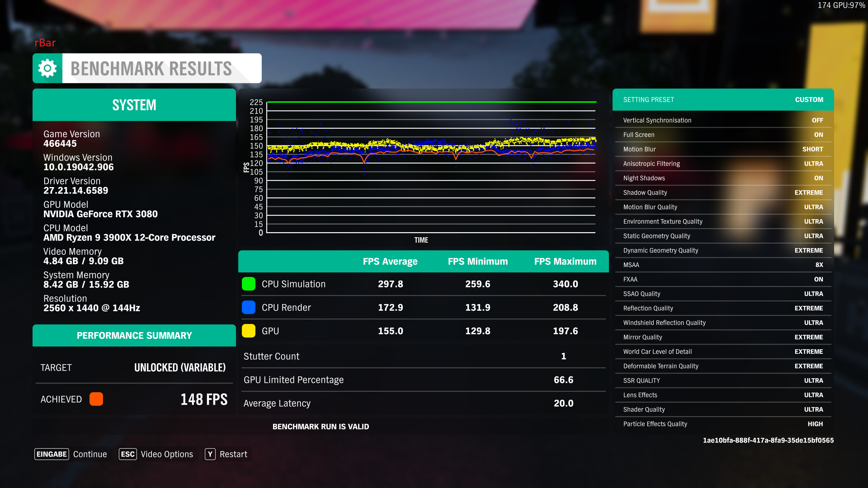Open Video Options from the bottom bar
868x488 pixels.
[x=166, y=454]
